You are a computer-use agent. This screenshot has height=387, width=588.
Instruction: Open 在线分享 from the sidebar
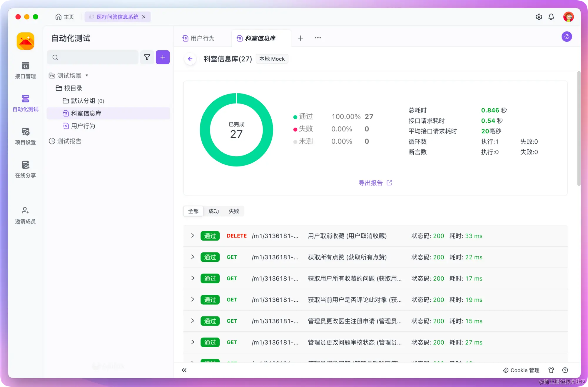pyautogui.click(x=25, y=169)
